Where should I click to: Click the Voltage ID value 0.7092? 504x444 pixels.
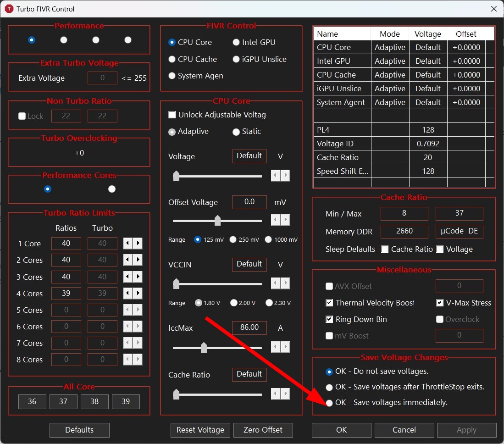tap(428, 144)
